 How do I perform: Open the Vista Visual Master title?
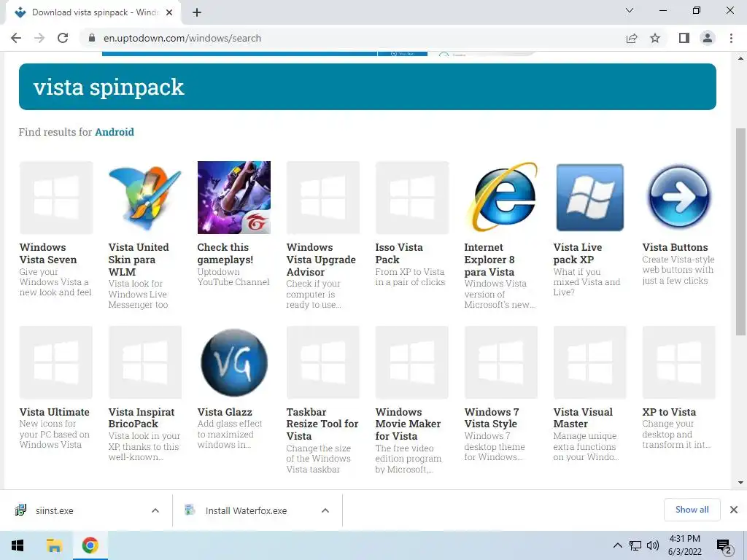(583, 418)
